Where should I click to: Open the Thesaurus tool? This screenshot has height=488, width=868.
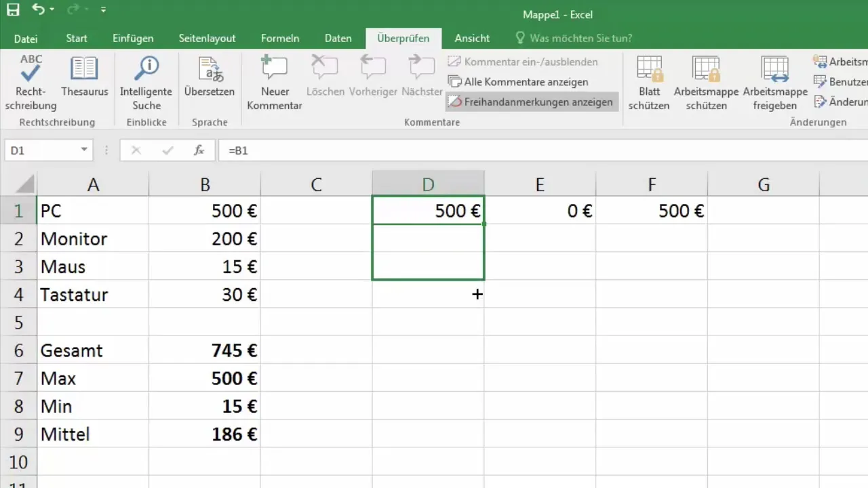click(x=85, y=77)
